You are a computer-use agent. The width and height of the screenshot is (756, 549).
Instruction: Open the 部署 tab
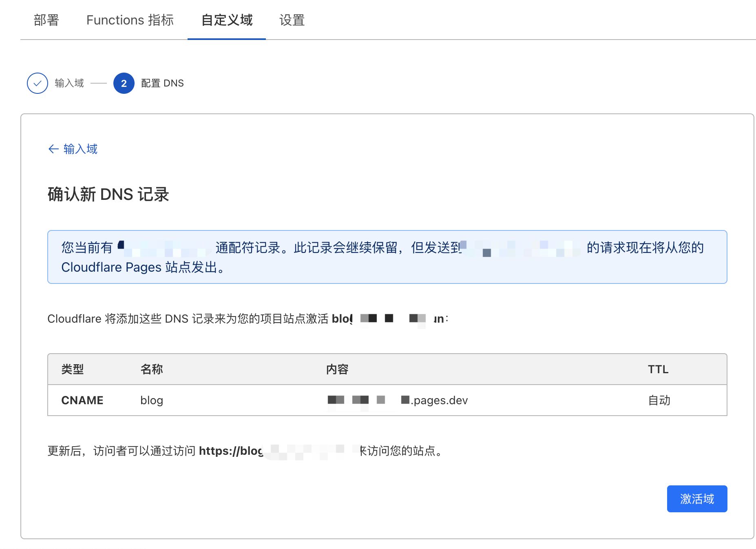pos(46,20)
